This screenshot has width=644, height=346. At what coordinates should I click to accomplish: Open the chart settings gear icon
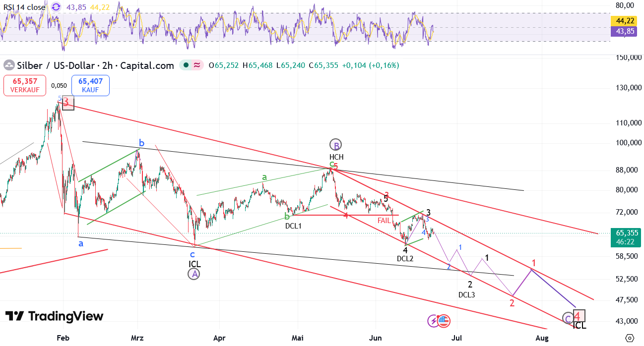pyautogui.click(x=630, y=338)
